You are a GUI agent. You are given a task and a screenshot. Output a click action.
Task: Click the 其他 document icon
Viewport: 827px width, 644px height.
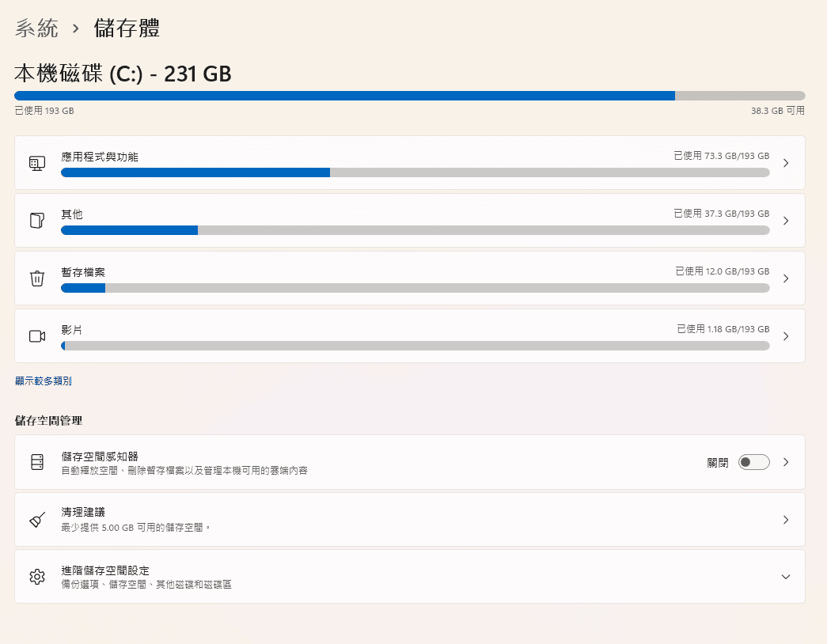click(37, 221)
